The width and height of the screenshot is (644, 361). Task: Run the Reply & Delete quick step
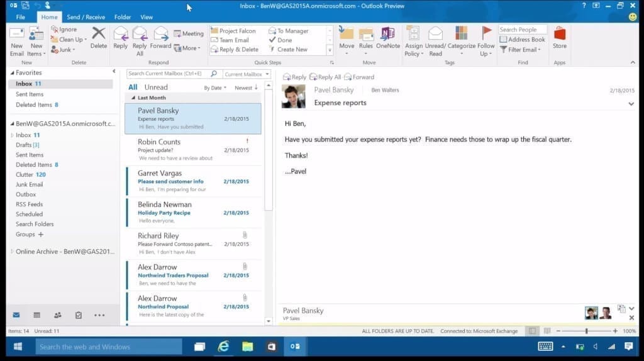coord(235,49)
